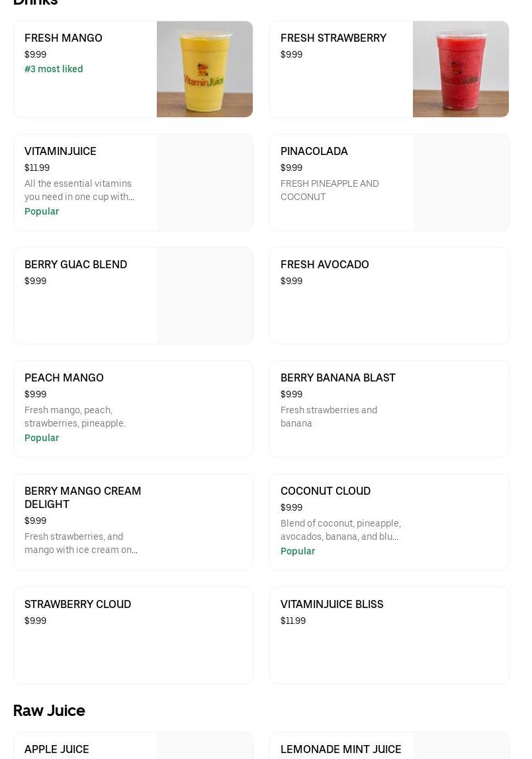This screenshot has height=759, width=532.
Task: Click the FRESH STRAWBERRY item title
Action: coord(333,38)
